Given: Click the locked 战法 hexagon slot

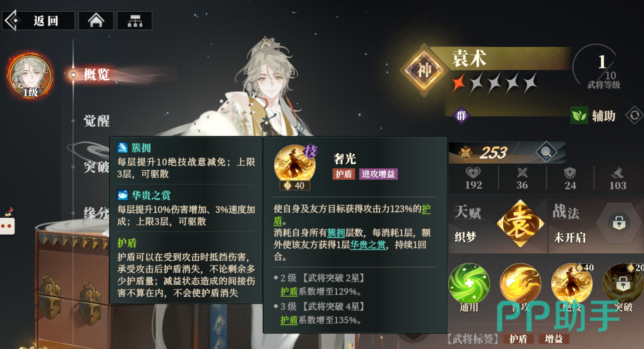Looking at the screenshot, I should coord(618,223).
